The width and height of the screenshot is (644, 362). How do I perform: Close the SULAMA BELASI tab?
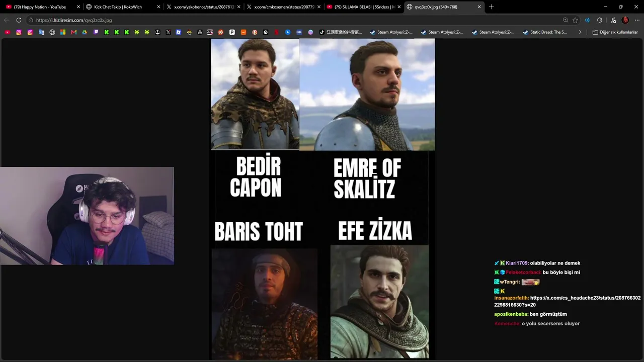click(x=399, y=7)
